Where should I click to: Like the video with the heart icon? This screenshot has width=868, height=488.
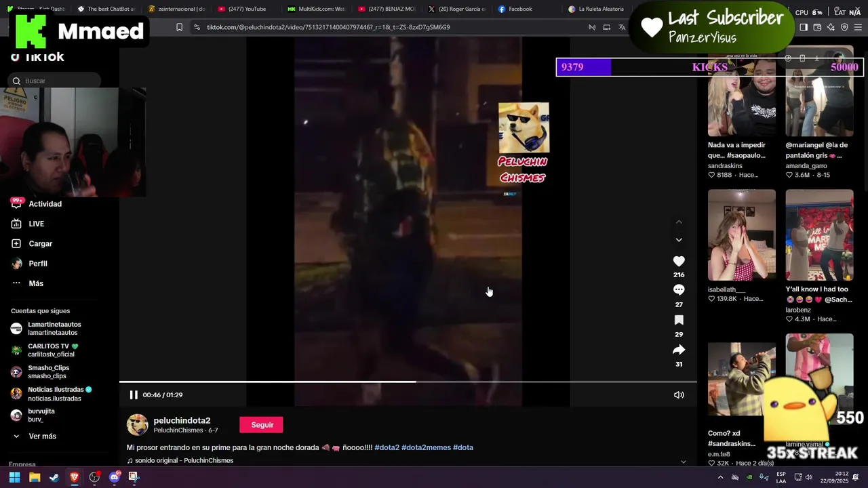tap(679, 261)
